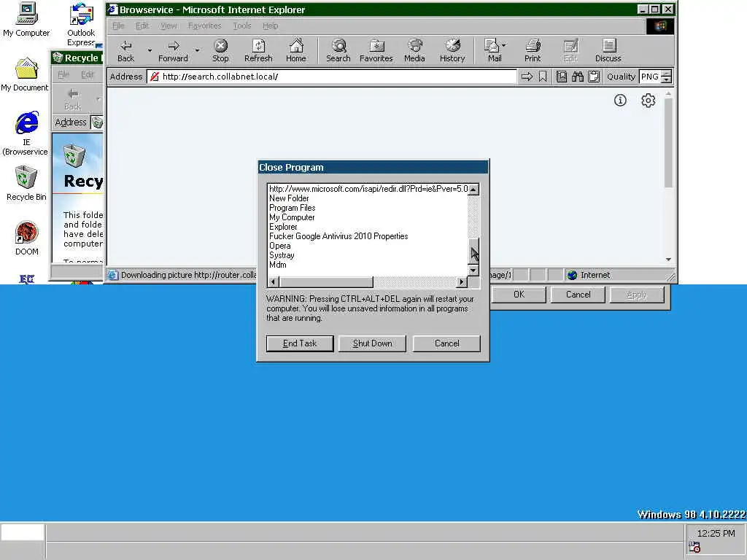Open the View menu in Internet Explorer
The image size is (747, 560).
click(x=169, y=26)
